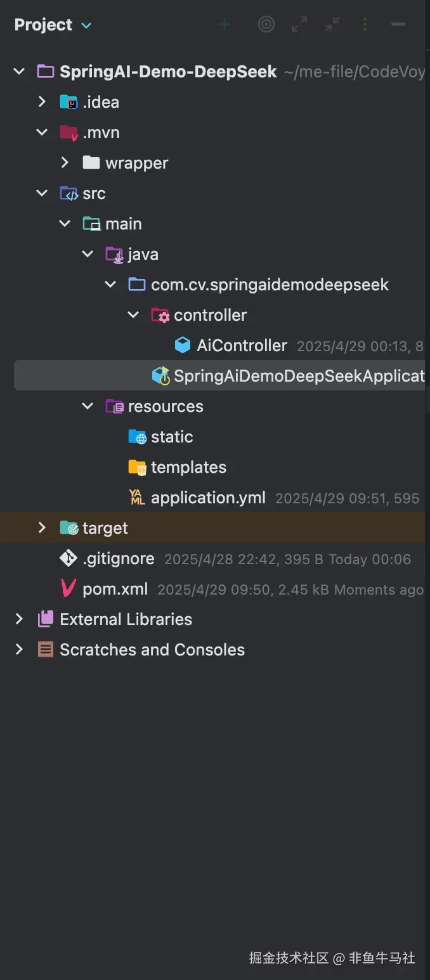Select Scratches and Consoles
This screenshot has width=430, height=980.
point(152,650)
